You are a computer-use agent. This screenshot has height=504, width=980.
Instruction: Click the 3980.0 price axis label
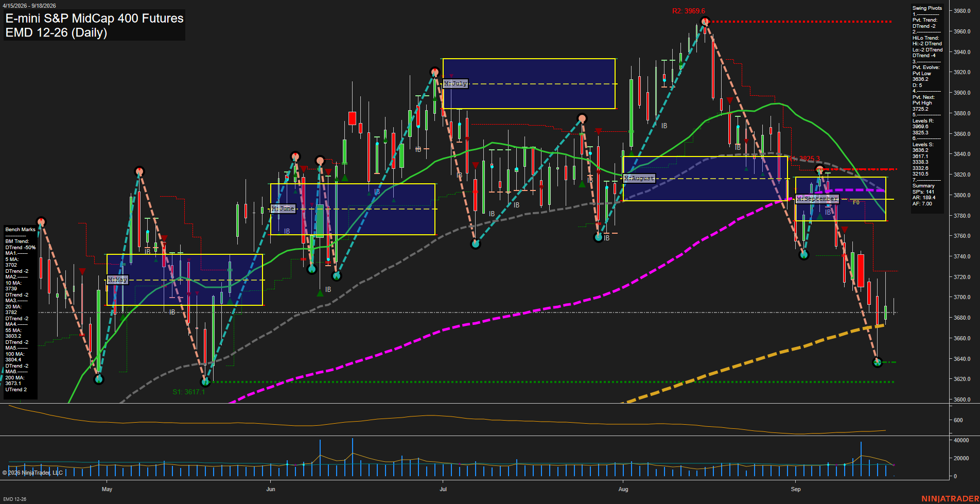coord(962,11)
